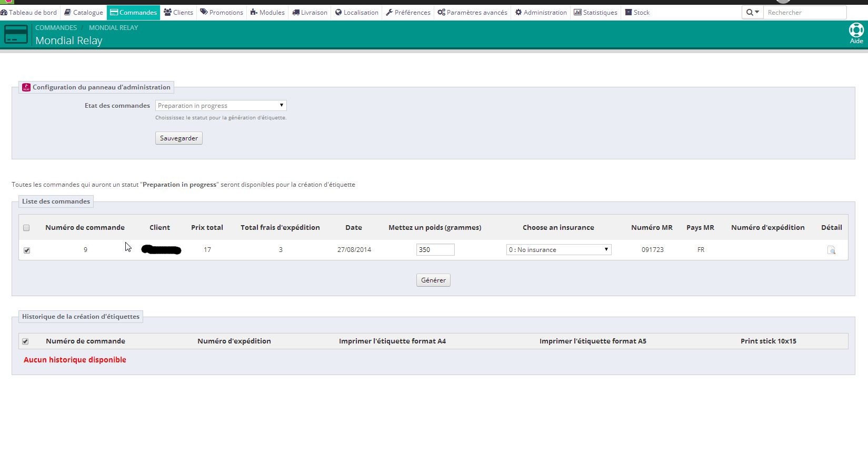
Task: Open the Clients menu
Action: click(x=178, y=12)
